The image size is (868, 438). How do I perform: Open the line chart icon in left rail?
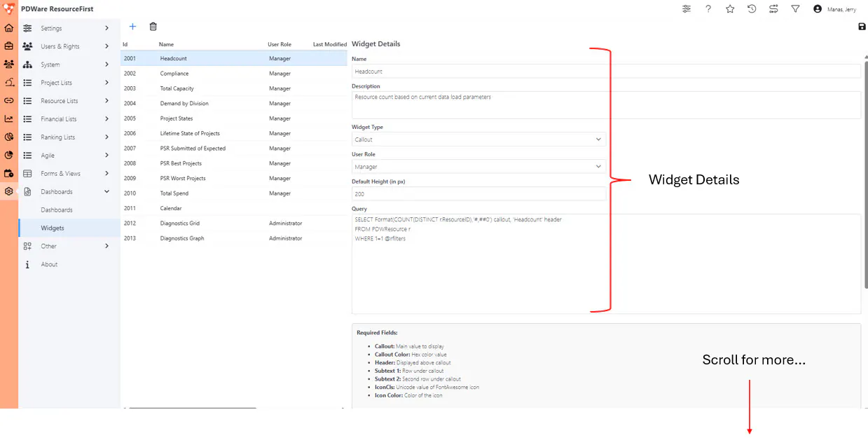tap(8, 118)
